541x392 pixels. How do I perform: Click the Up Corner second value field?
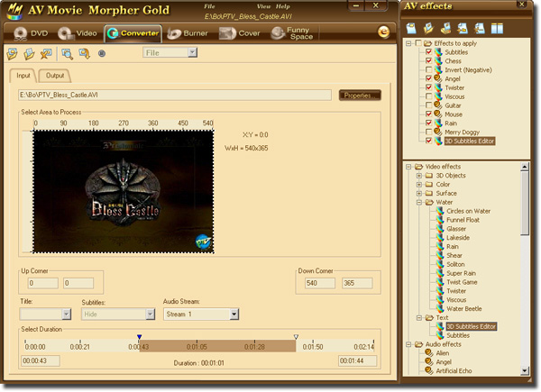78,283
